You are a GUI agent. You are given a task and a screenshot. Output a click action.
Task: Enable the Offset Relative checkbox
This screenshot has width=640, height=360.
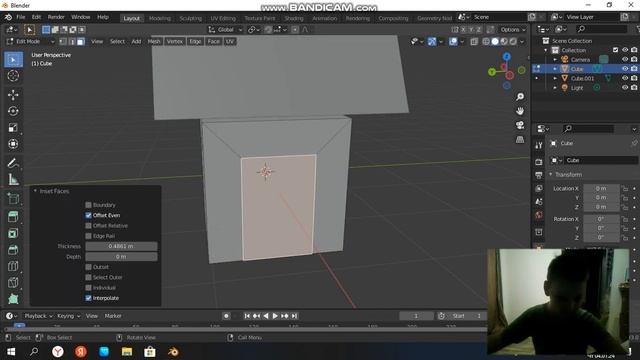88,226
